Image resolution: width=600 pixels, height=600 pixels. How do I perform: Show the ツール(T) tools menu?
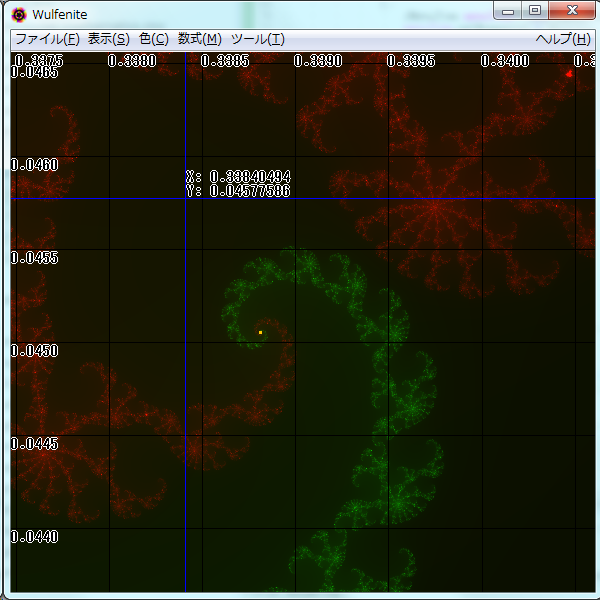[x=257, y=39]
